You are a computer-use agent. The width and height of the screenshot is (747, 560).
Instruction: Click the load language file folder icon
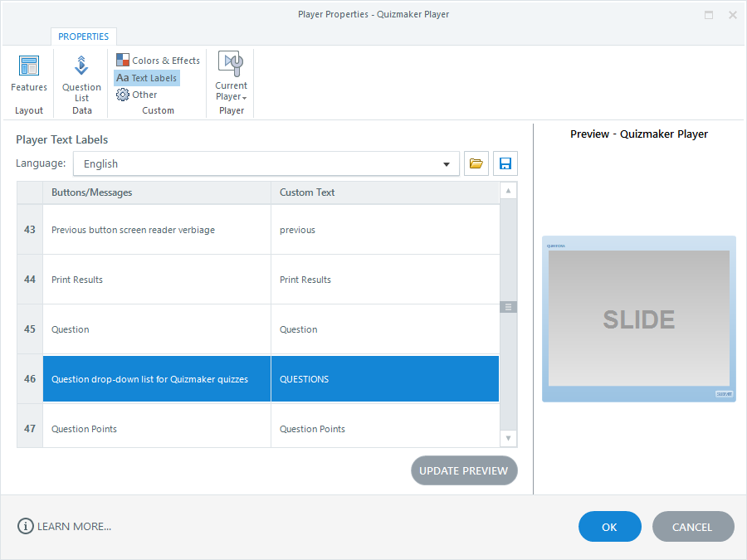[x=476, y=163]
